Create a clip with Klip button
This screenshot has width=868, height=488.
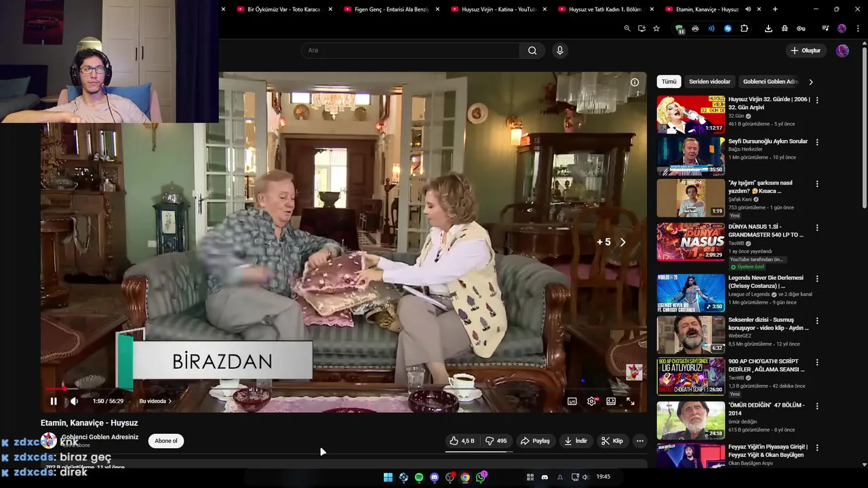[612, 441]
